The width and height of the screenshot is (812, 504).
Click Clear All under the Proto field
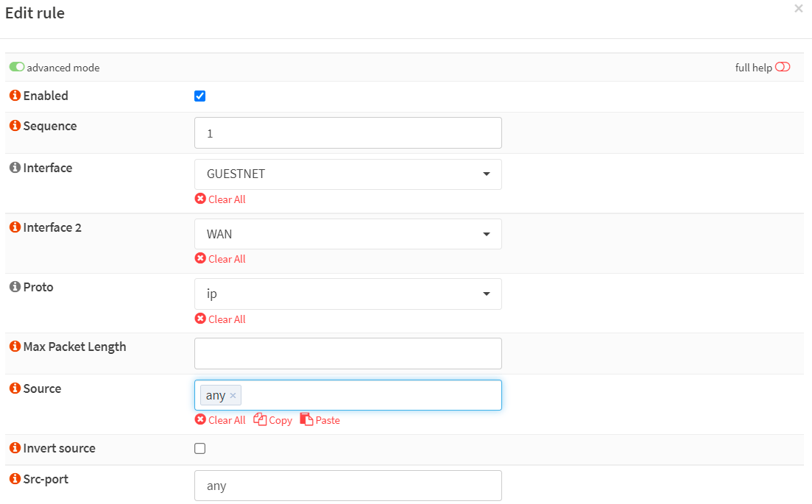pyautogui.click(x=220, y=319)
